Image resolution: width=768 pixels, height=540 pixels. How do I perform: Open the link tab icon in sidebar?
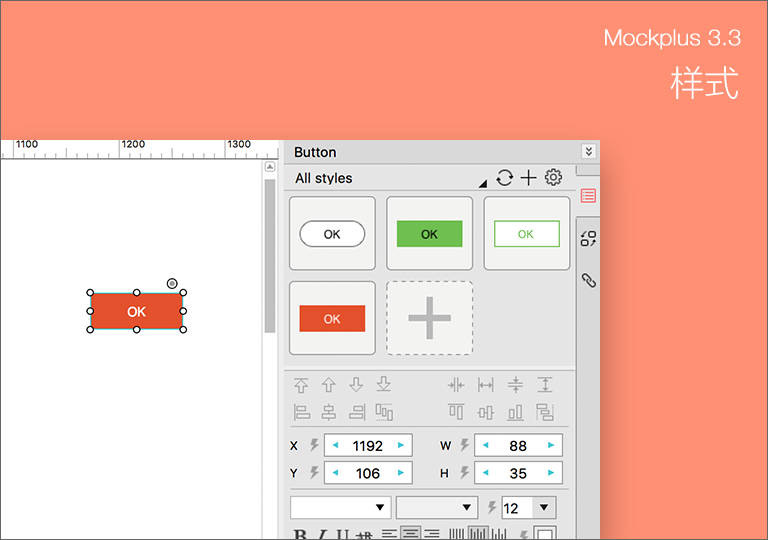588,281
